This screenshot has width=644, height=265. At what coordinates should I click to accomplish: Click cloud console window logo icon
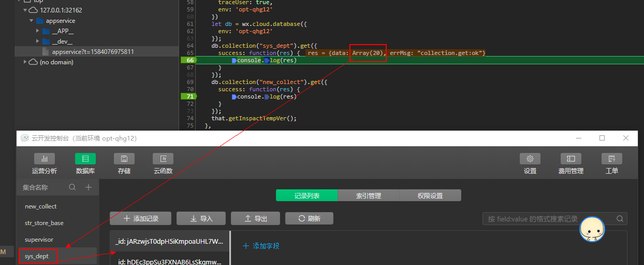click(25, 138)
